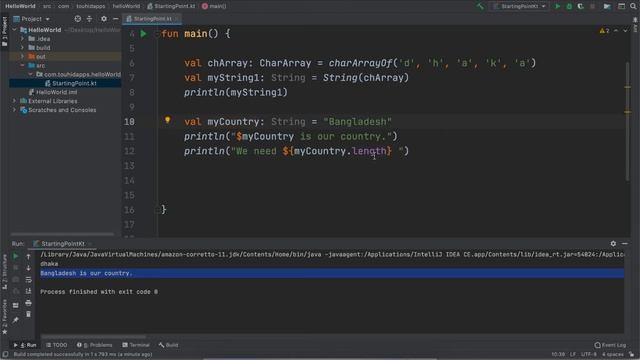Open the TODO tool window tab
Screen dimensions: 640x360
click(56, 345)
